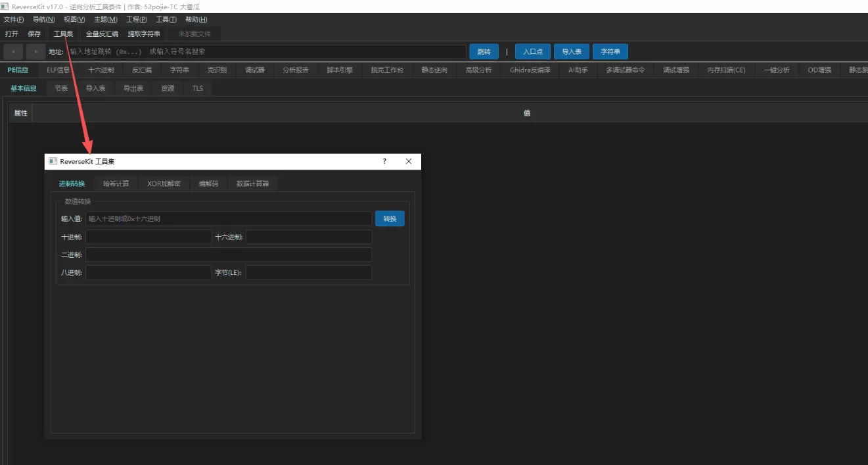Select the 基本信息 sub-tab
868x465 pixels.
pyautogui.click(x=24, y=88)
